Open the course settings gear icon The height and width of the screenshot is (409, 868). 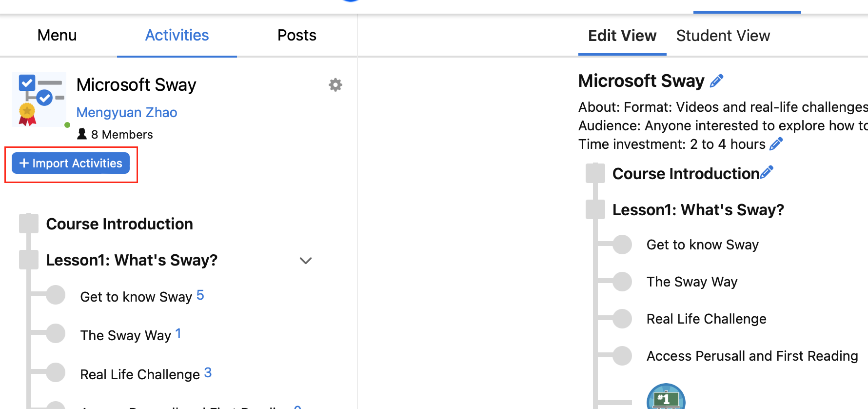(x=335, y=85)
